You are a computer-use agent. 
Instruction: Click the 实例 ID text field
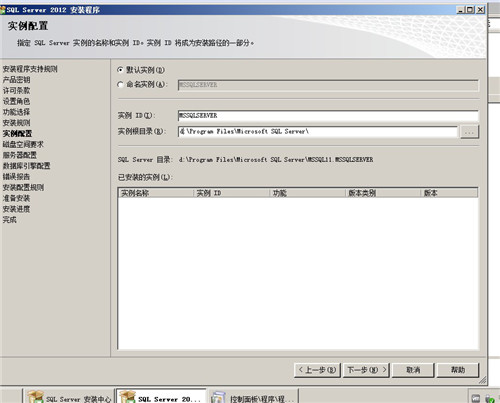click(328, 116)
